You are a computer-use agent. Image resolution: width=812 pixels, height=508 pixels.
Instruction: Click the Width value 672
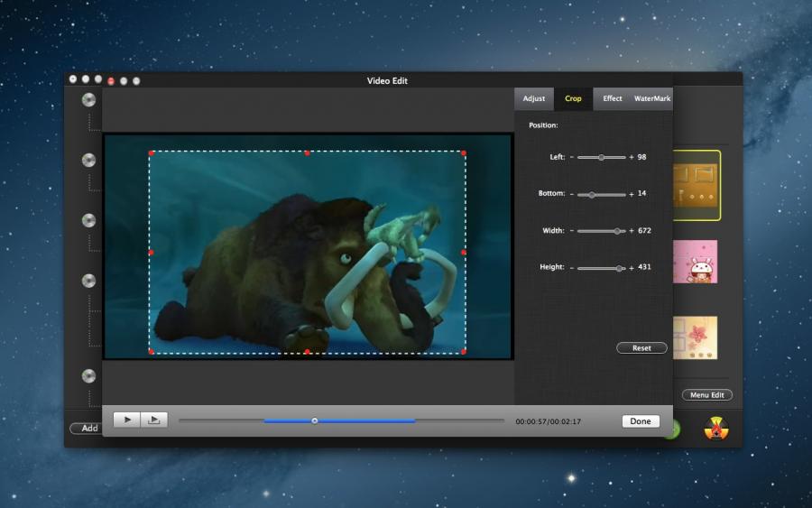click(x=644, y=230)
